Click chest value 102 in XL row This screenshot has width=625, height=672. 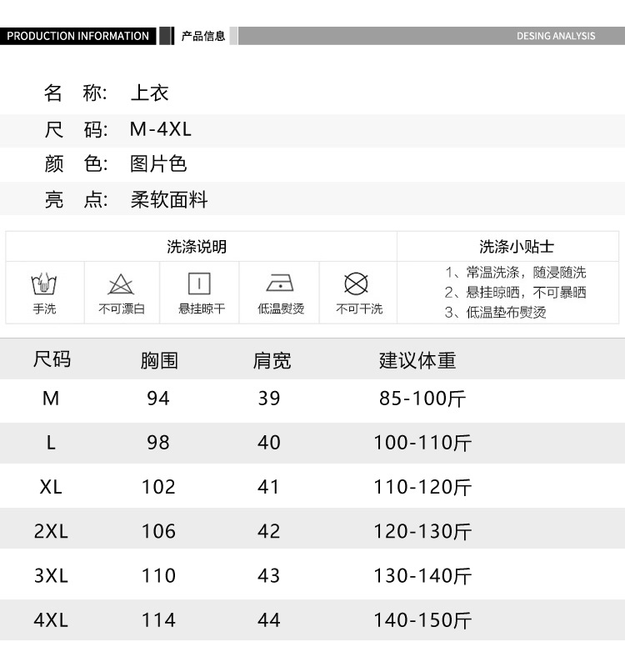tap(158, 487)
